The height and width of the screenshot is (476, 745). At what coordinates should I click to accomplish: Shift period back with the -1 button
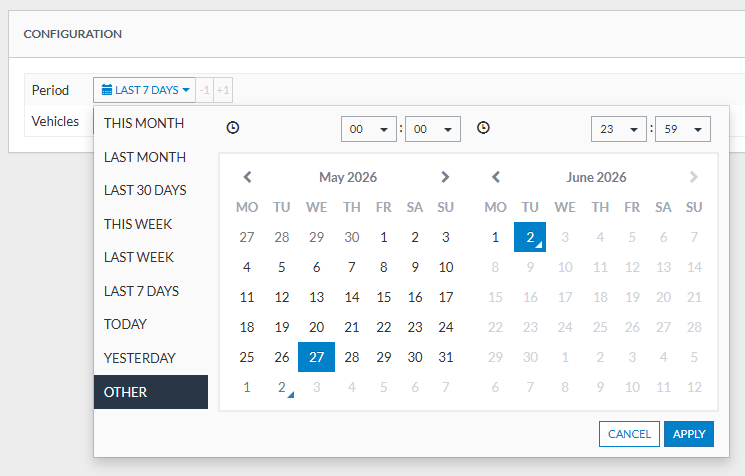click(x=205, y=90)
